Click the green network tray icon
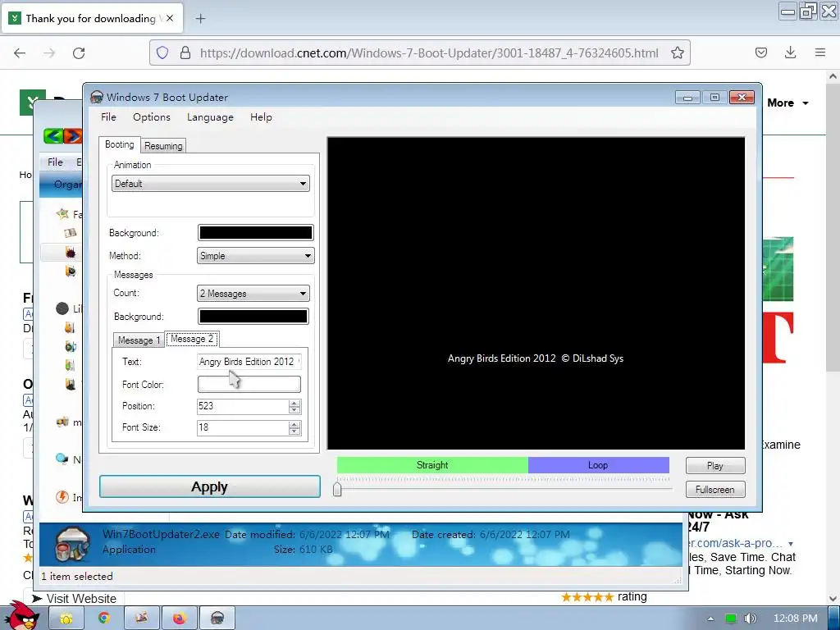The width and height of the screenshot is (840, 630). tap(731, 619)
